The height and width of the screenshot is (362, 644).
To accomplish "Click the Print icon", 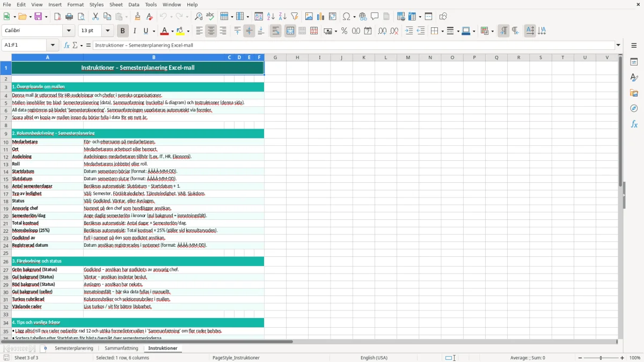I will click(69, 17).
